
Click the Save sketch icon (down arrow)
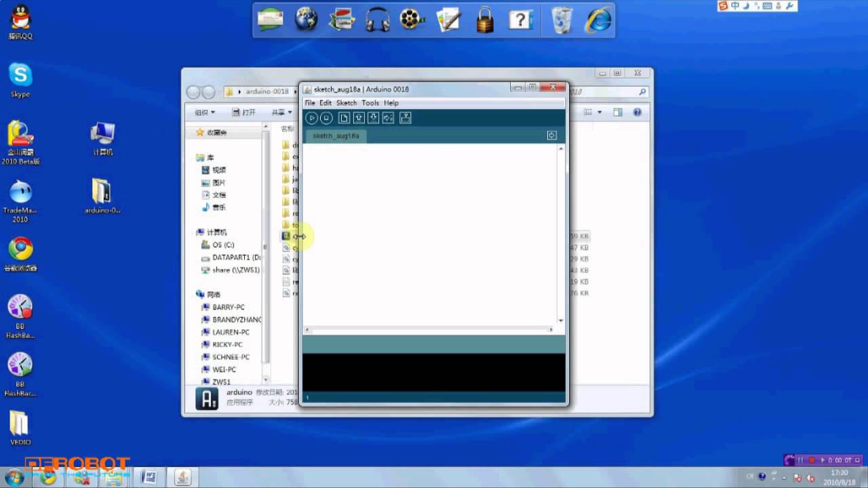click(373, 118)
